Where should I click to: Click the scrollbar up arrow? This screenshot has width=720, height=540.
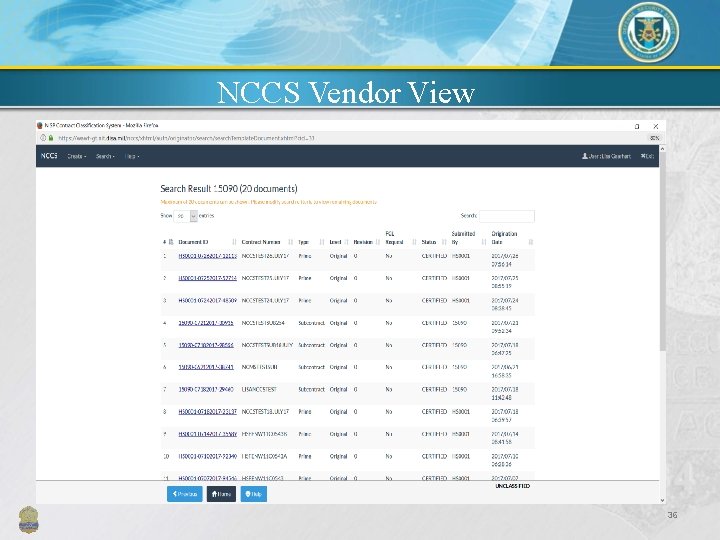(662, 149)
